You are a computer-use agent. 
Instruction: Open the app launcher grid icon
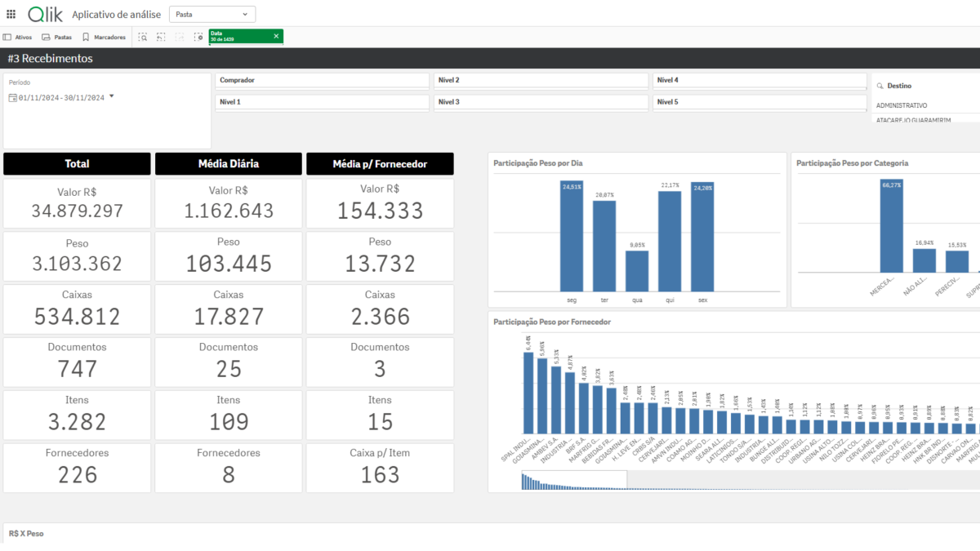coord(11,14)
